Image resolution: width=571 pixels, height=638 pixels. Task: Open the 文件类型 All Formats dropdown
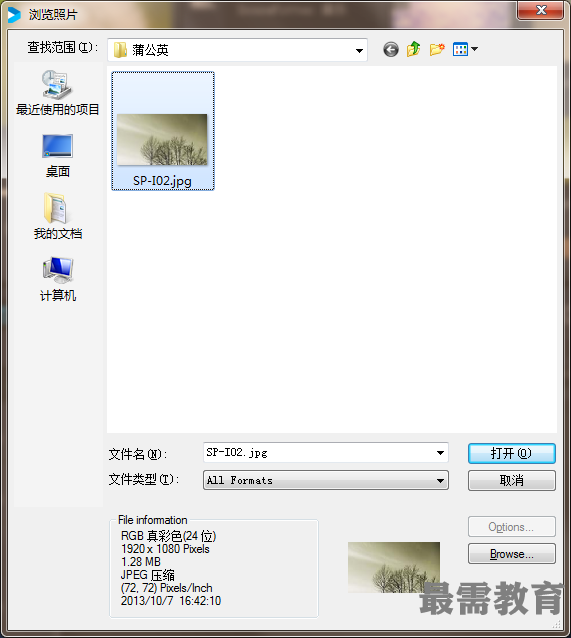326,481
